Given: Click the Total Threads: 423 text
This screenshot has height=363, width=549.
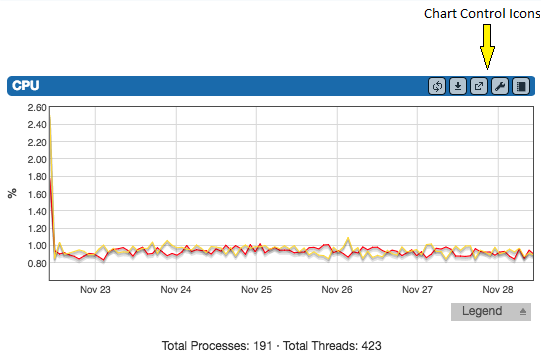Looking at the screenshot, I should (332, 346).
